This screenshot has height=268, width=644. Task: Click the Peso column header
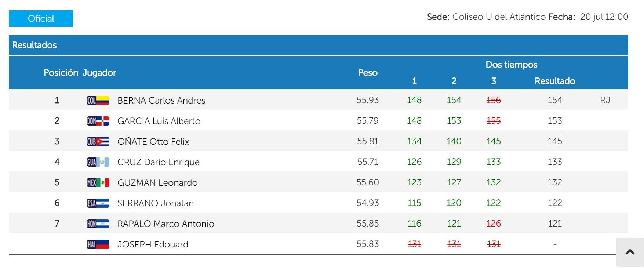[367, 73]
